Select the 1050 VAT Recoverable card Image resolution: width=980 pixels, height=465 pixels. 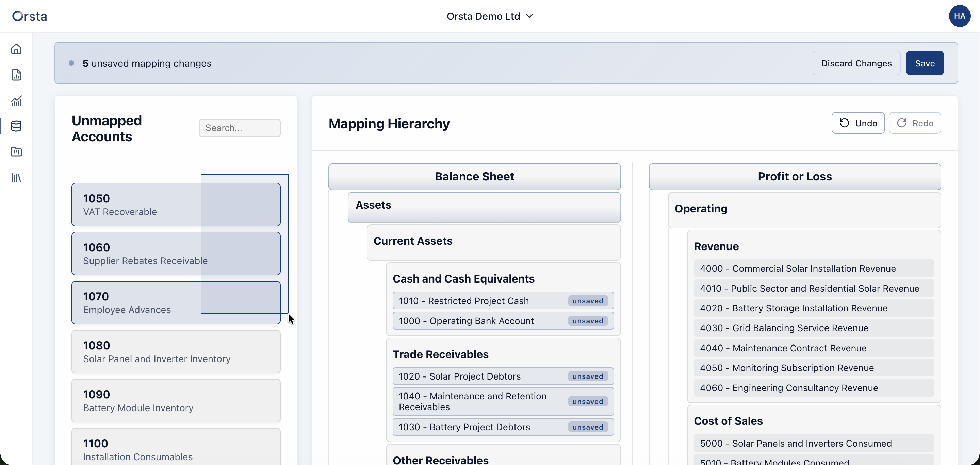[x=176, y=205]
